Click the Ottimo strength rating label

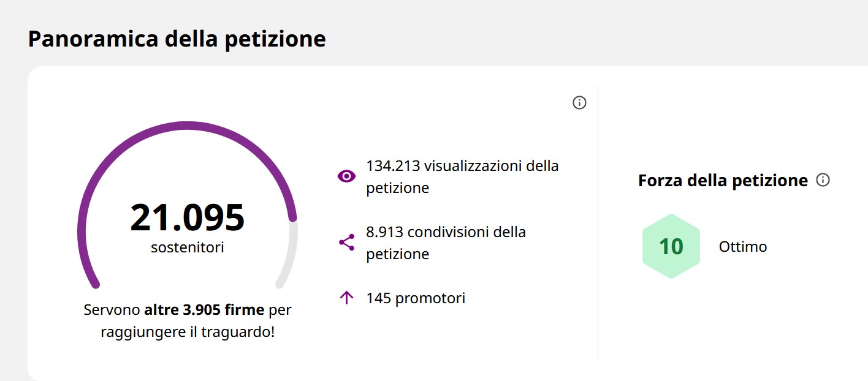[743, 247]
